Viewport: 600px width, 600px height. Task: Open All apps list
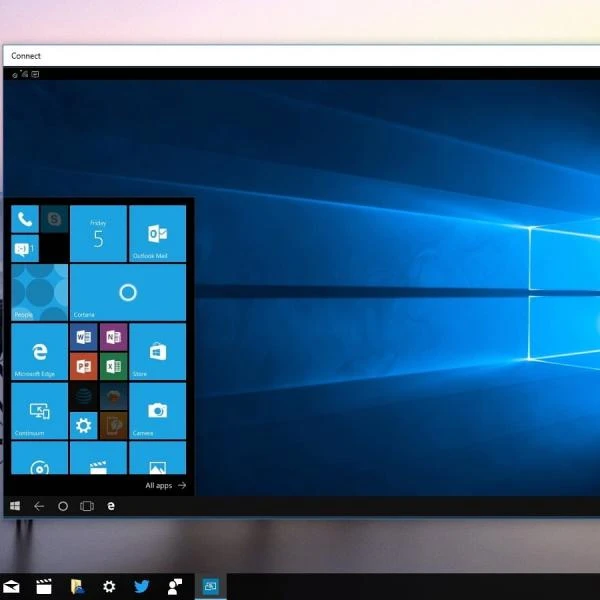tap(166, 485)
